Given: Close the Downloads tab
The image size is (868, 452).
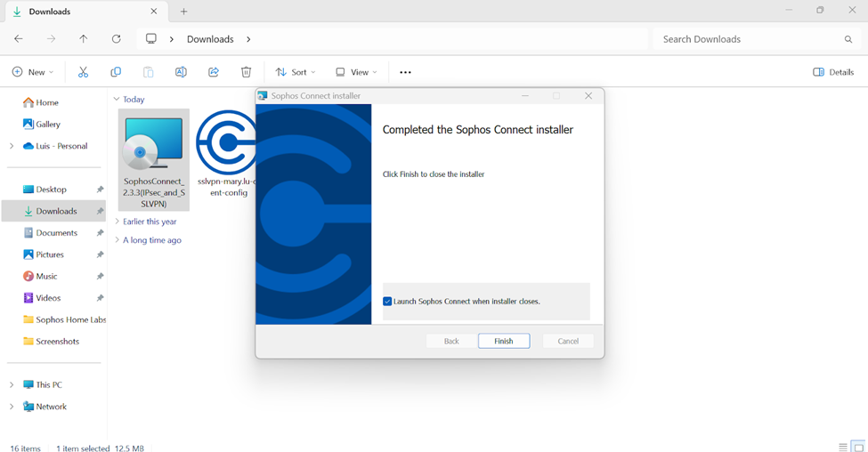Looking at the screenshot, I should (x=154, y=11).
